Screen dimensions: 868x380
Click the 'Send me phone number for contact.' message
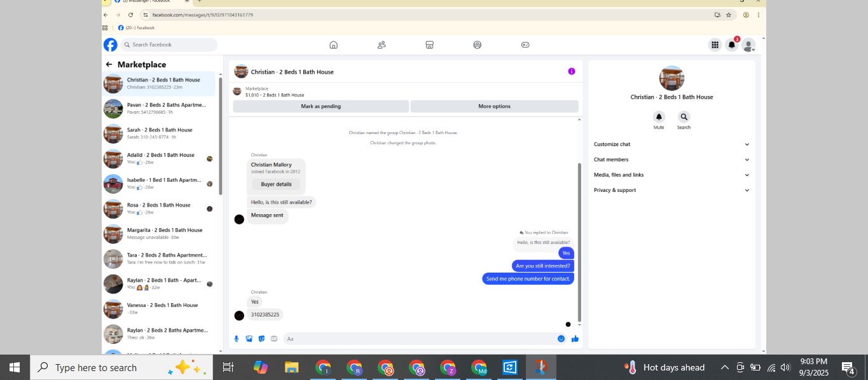(528, 278)
